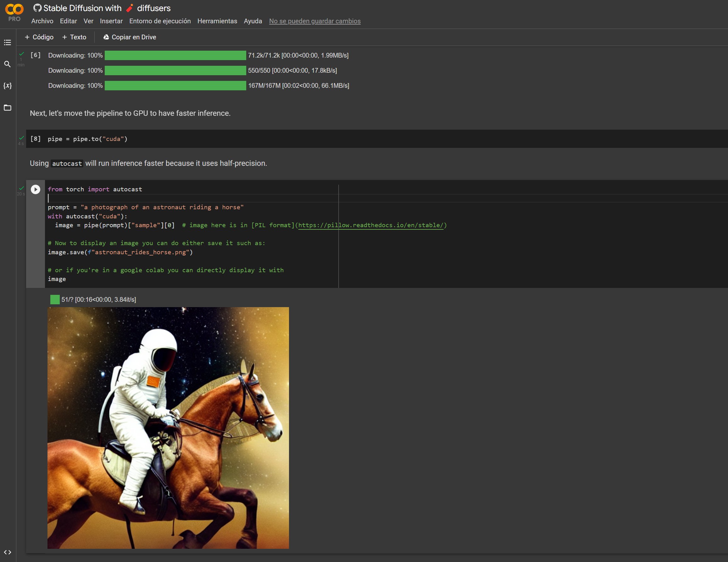Open the Herramientas menu
This screenshot has height=562, width=728.
(x=217, y=21)
